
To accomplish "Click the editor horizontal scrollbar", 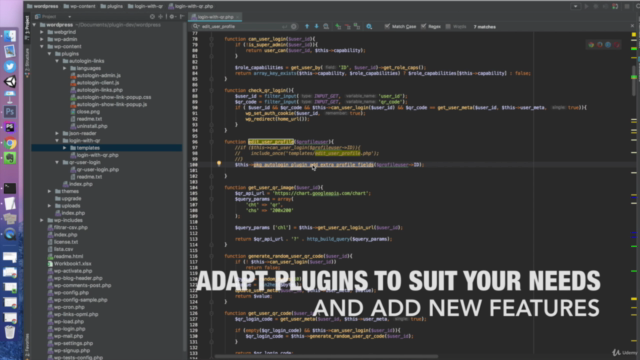I will point(327,356).
